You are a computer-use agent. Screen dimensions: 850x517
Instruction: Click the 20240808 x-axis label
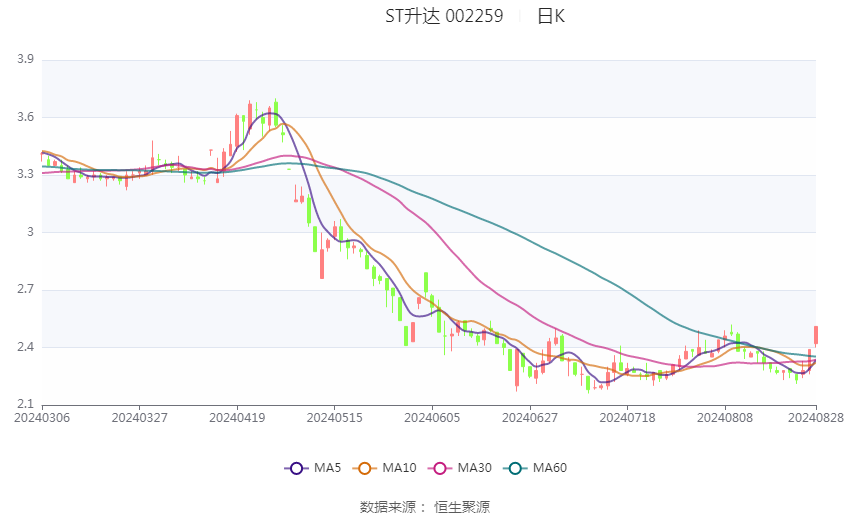tap(725, 418)
